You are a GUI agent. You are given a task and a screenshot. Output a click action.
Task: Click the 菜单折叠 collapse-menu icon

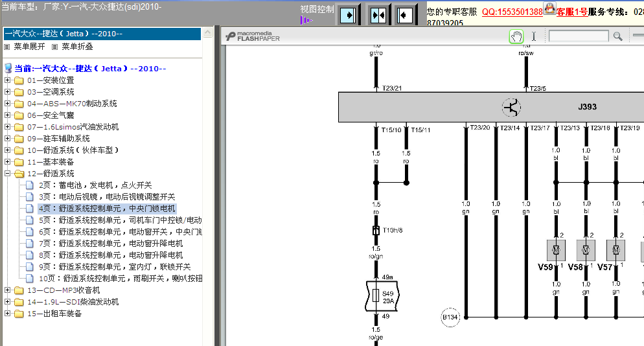click(x=54, y=47)
